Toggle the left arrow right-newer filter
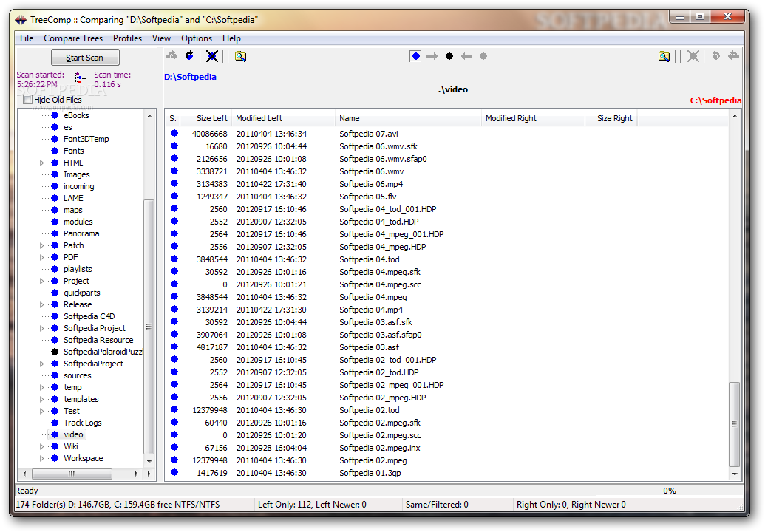Image resolution: width=765 pixels, height=532 pixels. pos(467,56)
